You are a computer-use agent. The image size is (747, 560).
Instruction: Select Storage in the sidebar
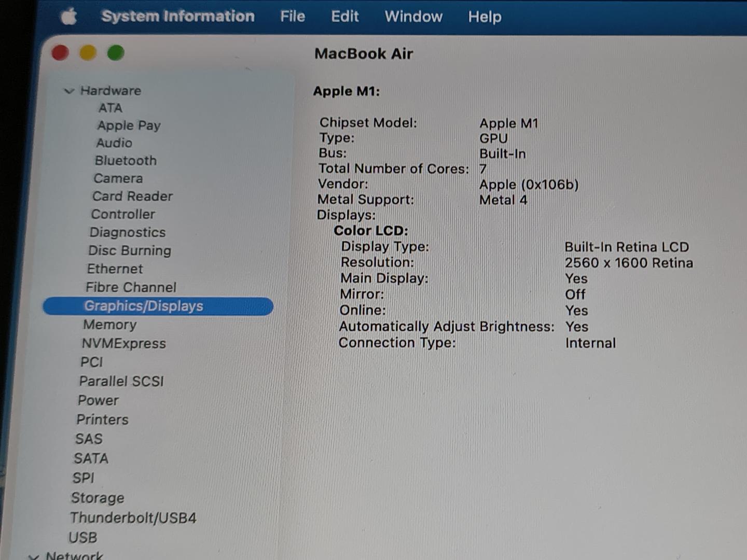point(98,498)
